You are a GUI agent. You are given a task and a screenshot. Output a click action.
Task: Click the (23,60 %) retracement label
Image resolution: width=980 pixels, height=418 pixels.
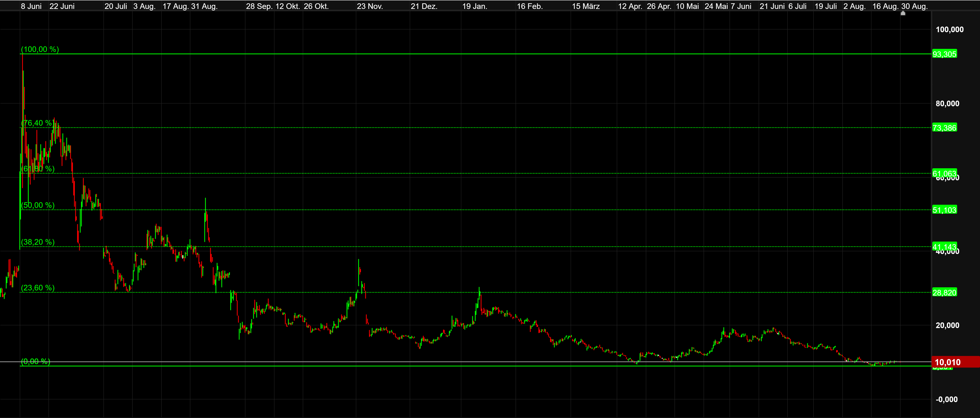(x=37, y=288)
